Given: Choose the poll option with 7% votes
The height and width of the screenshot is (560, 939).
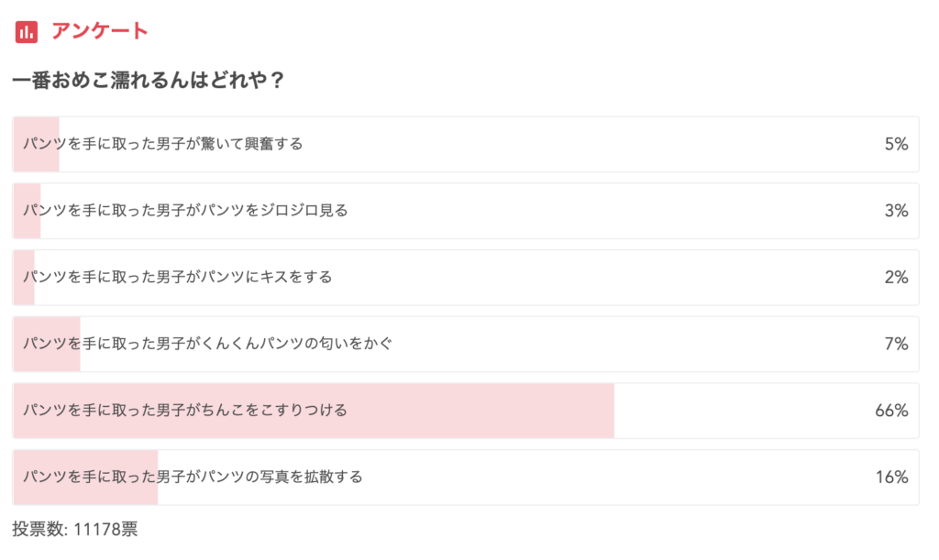Looking at the screenshot, I should tap(465, 344).
